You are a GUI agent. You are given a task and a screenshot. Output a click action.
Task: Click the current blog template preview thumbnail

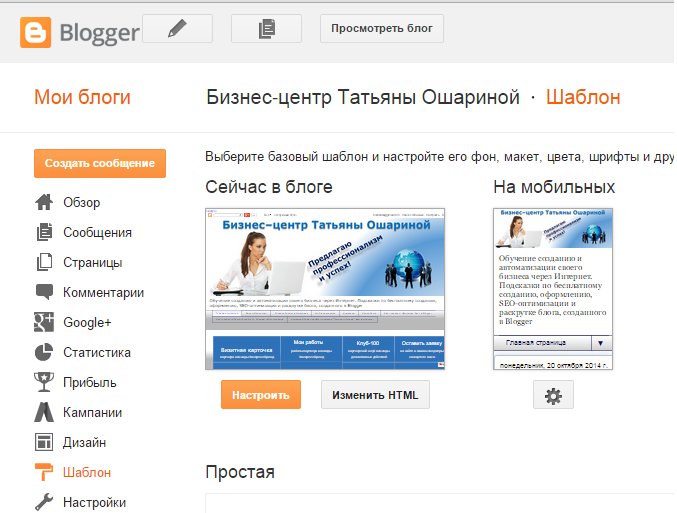[325, 289]
